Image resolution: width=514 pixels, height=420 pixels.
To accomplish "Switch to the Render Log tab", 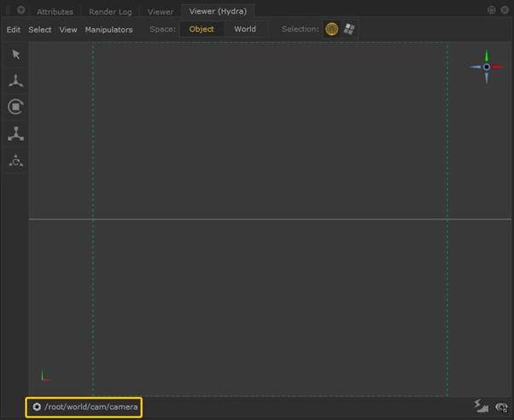I will 110,12.
